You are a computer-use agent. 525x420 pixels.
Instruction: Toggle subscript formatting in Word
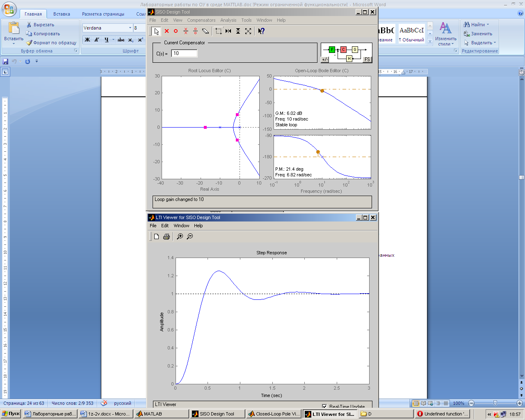pyautogui.click(x=131, y=40)
